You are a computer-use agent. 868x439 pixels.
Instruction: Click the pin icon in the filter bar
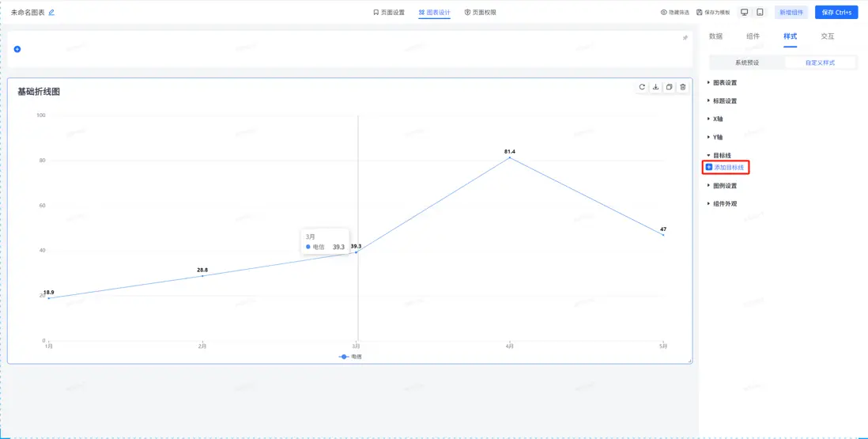tap(685, 37)
